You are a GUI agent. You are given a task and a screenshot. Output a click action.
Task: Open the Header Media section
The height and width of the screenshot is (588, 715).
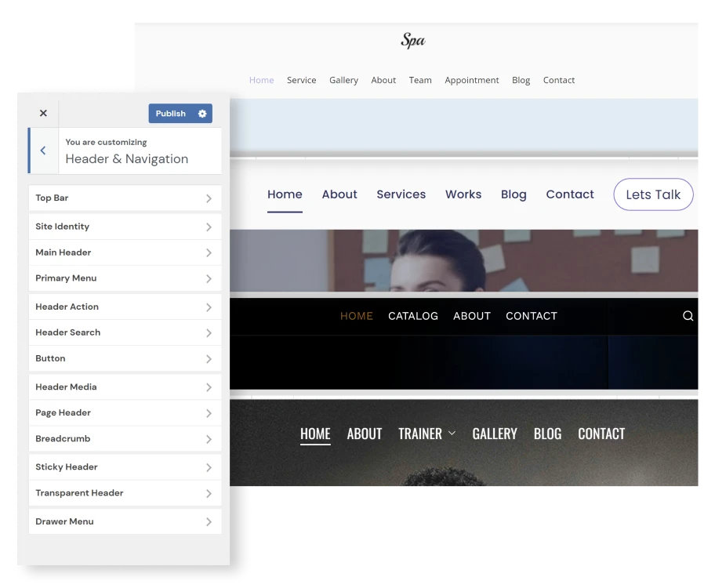tap(125, 387)
